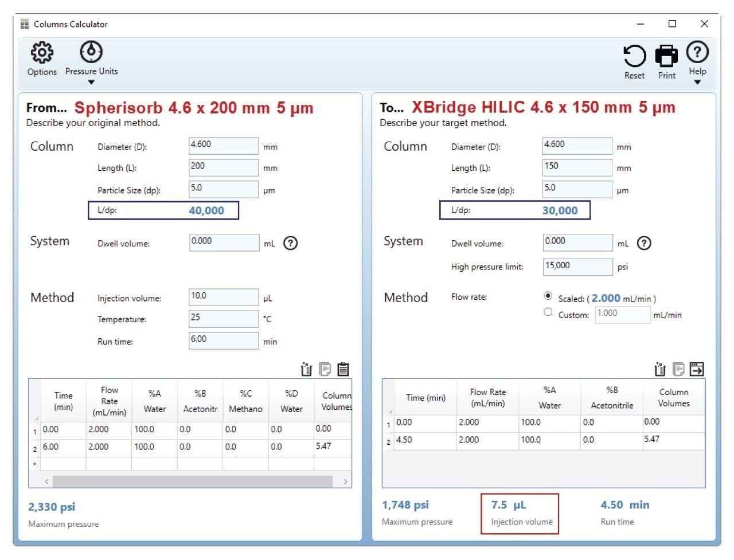Click the To L/dp value 30,000
Screen dimensions: 734x560
(560, 210)
